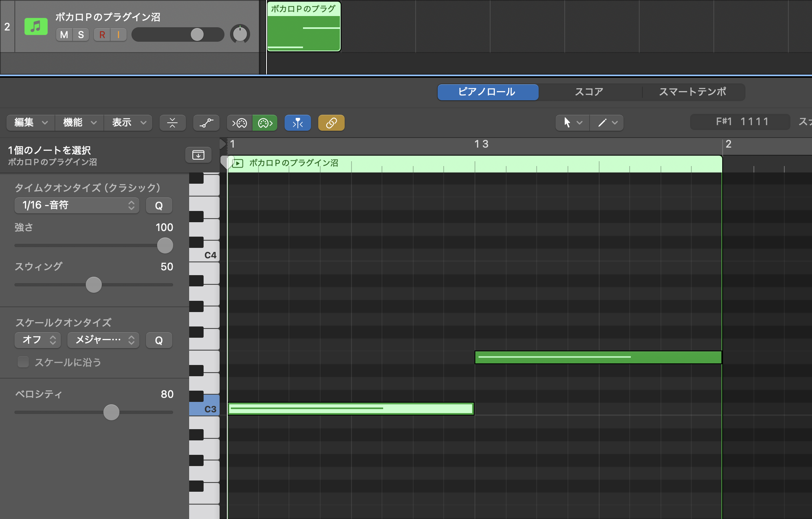Toggle the yellow Link button
Viewport: 812px width, 519px height.
pyautogui.click(x=331, y=123)
